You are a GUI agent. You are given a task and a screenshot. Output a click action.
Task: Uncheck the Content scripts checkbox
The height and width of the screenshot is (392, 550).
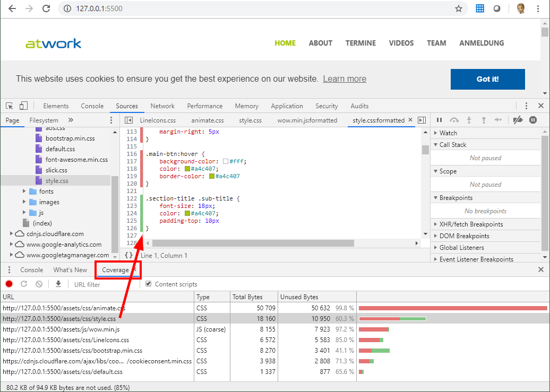click(x=149, y=284)
